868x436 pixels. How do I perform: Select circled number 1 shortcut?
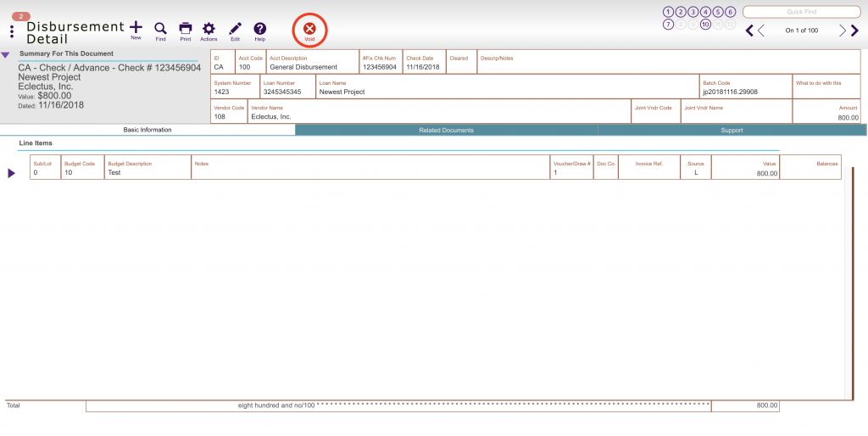[x=668, y=12]
